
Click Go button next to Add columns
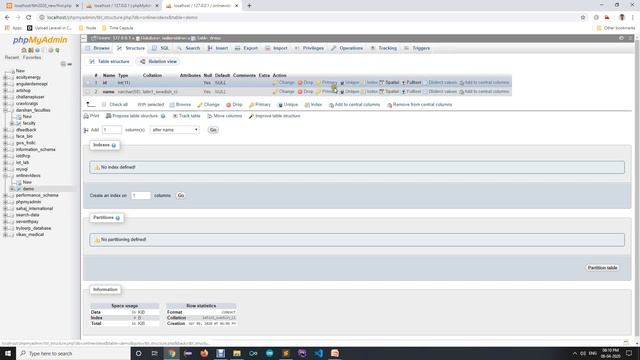point(213,130)
